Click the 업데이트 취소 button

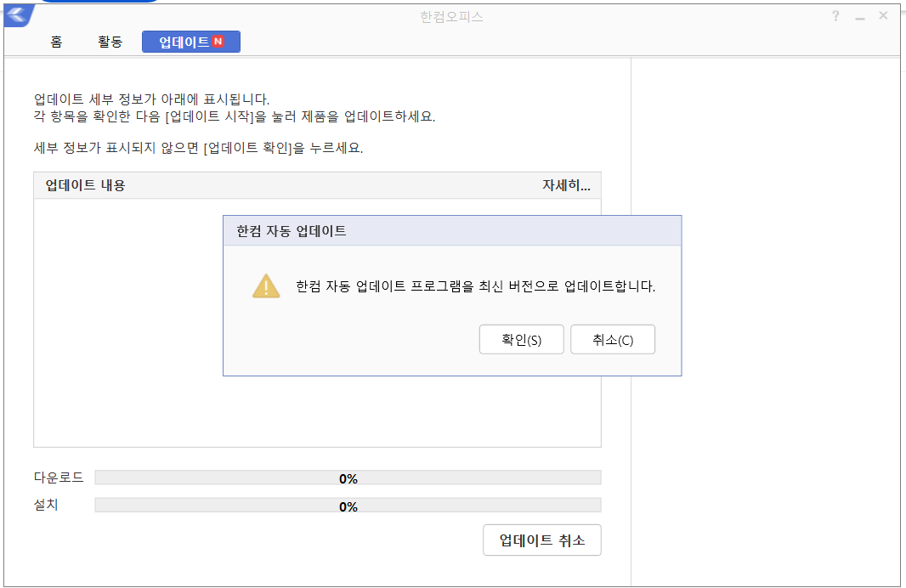click(542, 540)
